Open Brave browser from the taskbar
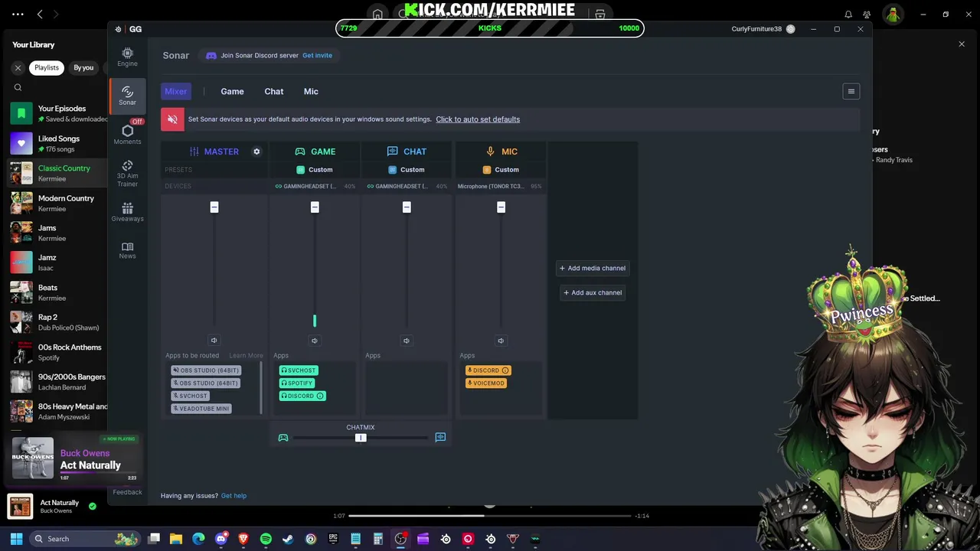 (243, 539)
